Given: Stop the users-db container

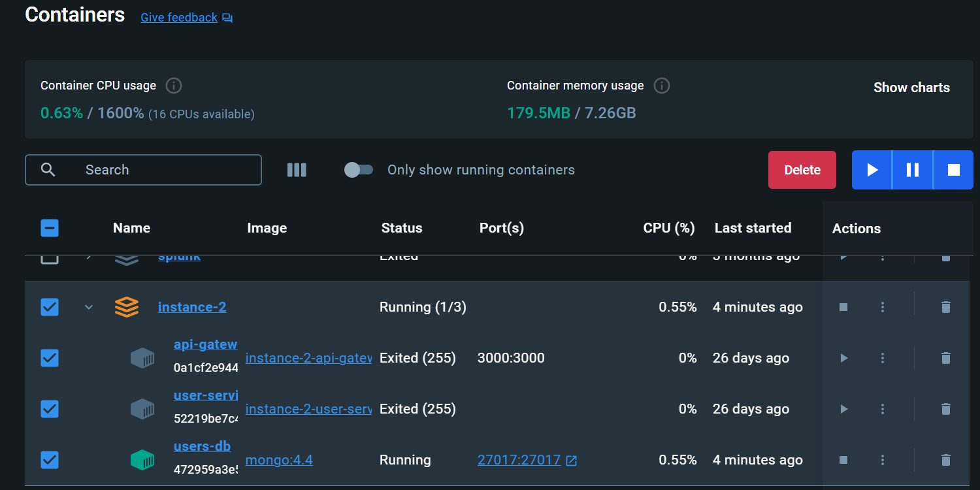Looking at the screenshot, I should coord(843,460).
